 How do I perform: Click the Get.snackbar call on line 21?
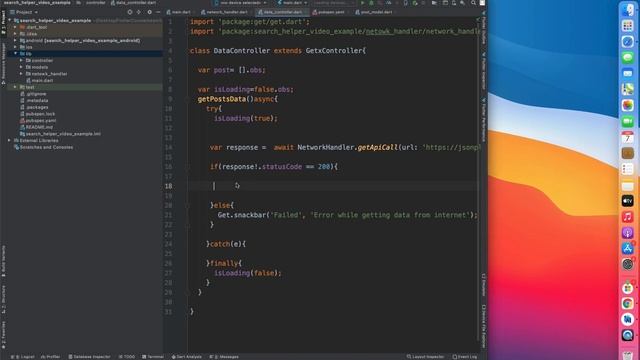242,215
